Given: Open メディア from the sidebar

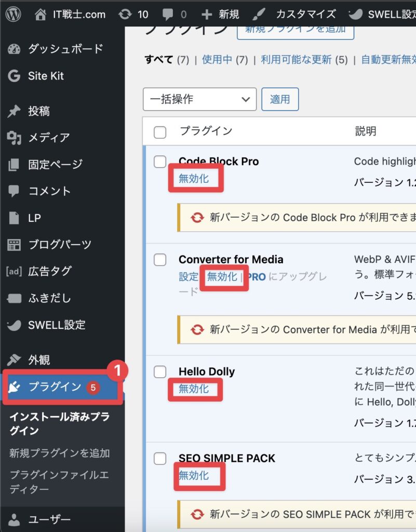Looking at the screenshot, I should 48,138.
